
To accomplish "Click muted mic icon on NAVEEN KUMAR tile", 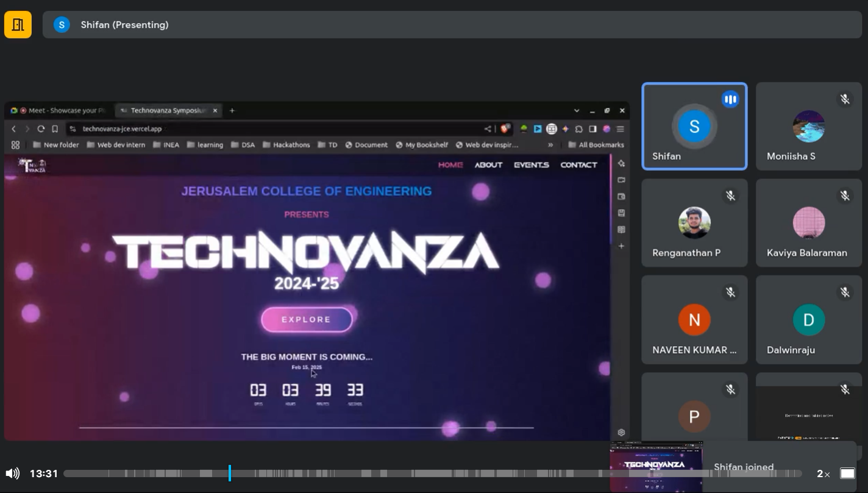I will pyautogui.click(x=730, y=293).
